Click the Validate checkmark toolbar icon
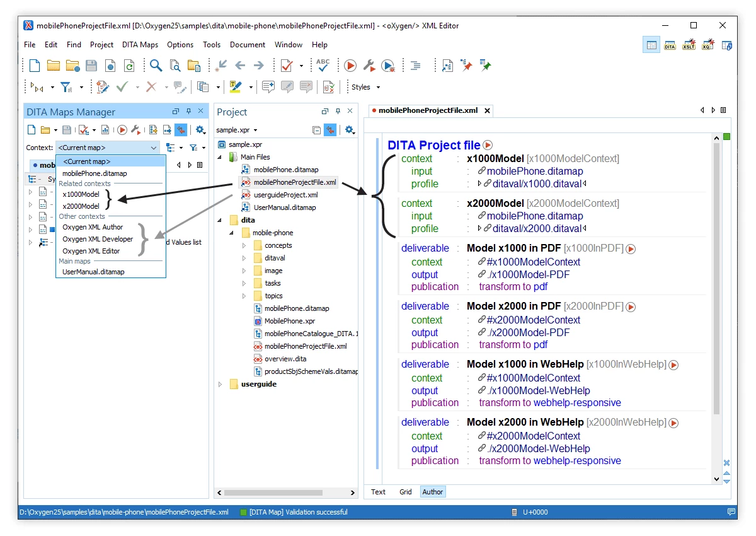This screenshot has width=756, height=536. [x=287, y=66]
